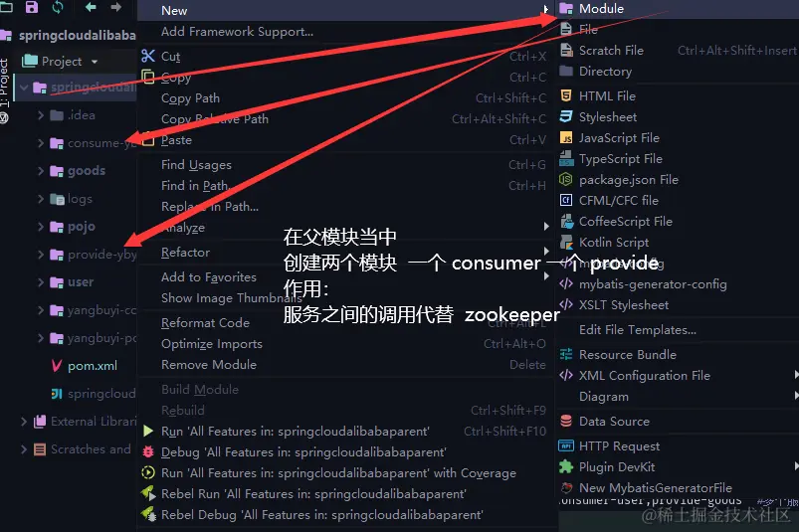Screen dimensions: 799x532
Task: Click the HTML File icon in submenu
Action: pyautogui.click(x=565, y=95)
